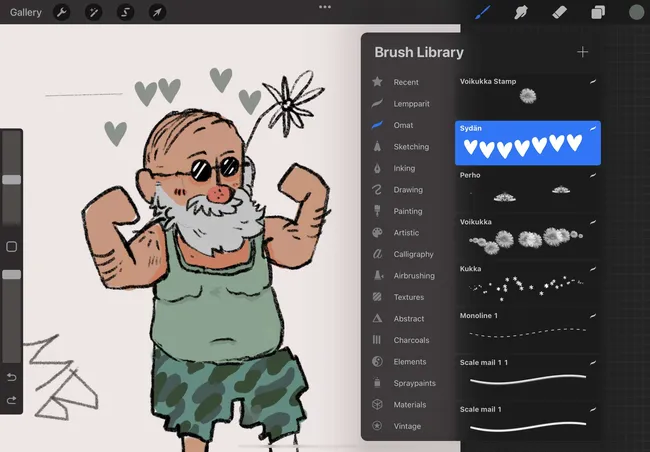
Task: Undo the last action
Action: coord(12,377)
